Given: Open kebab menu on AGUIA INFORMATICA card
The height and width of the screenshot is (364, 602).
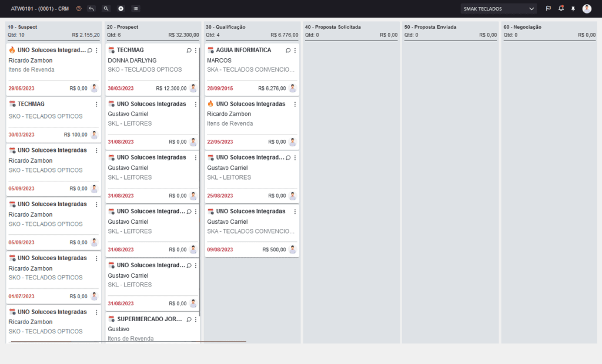Looking at the screenshot, I should [x=295, y=50].
